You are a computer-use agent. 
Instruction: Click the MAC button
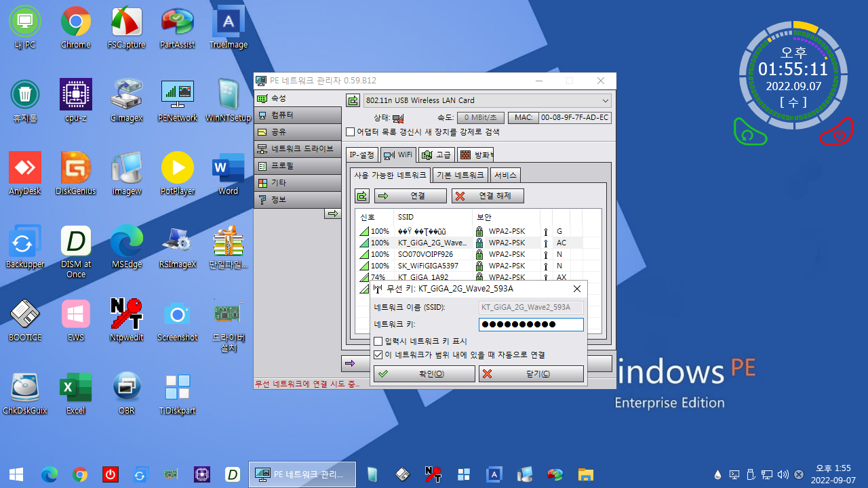pos(523,118)
